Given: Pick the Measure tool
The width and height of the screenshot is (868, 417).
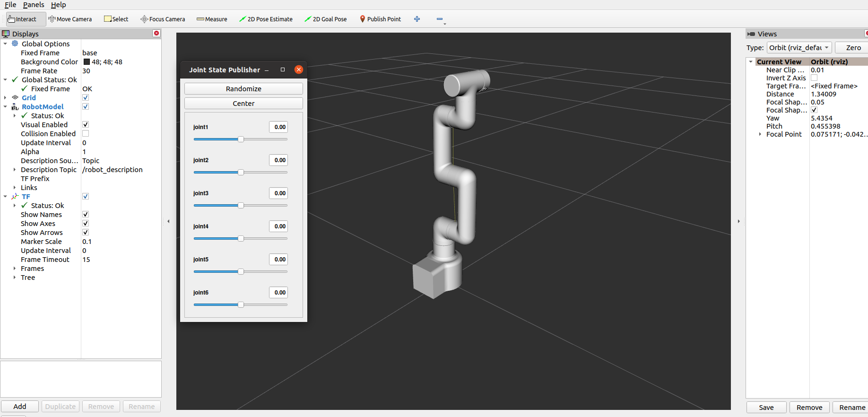Looking at the screenshot, I should point(212,19).
